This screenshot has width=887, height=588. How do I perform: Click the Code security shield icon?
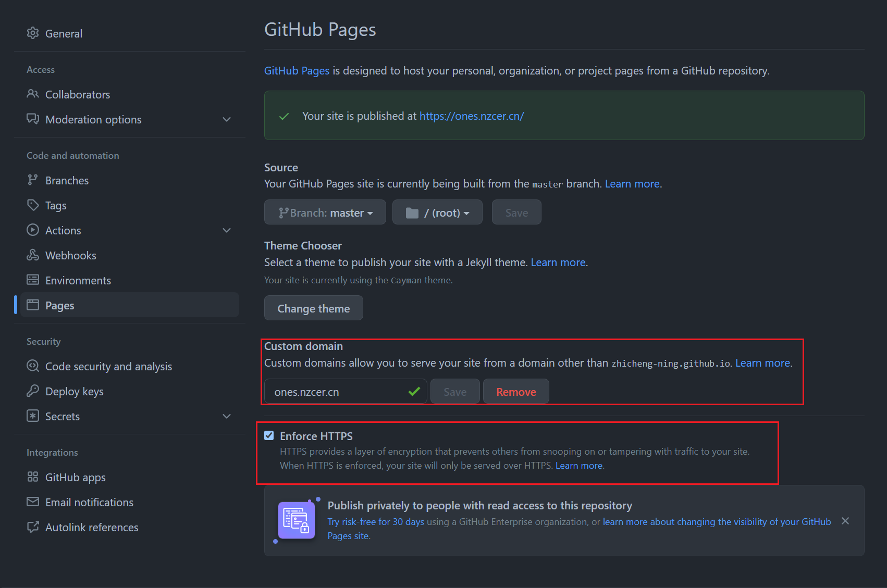[33, 366]
